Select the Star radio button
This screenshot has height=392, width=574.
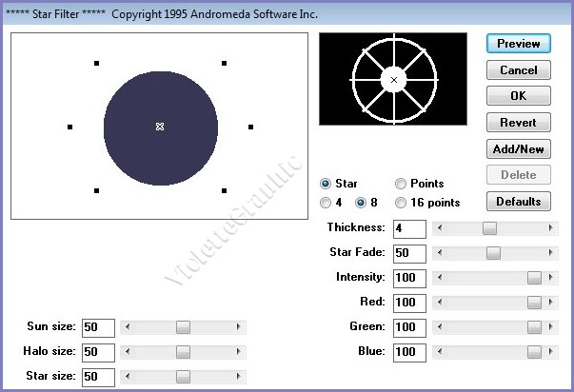[327, 184]
